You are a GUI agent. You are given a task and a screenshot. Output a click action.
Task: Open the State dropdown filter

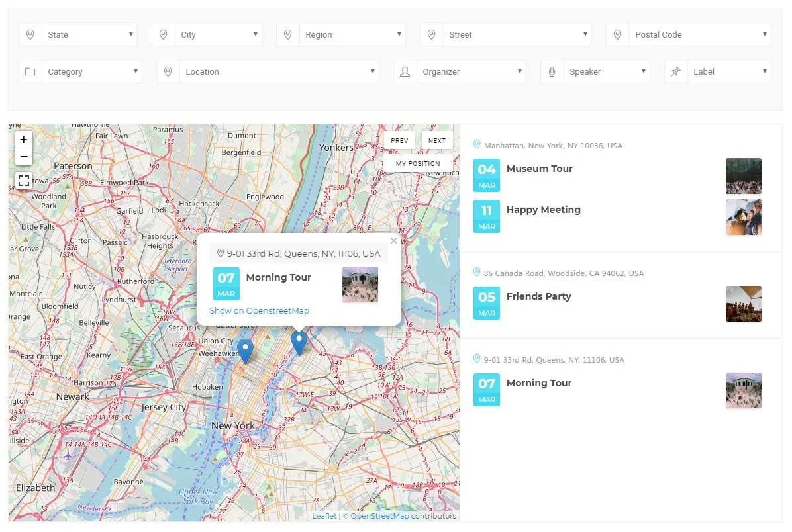pos(89,35)
